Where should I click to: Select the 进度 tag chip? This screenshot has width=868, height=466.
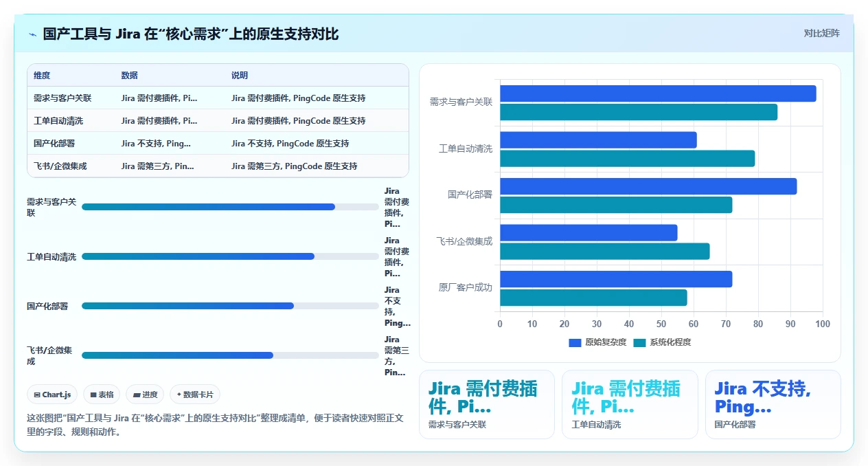(145, 395)
